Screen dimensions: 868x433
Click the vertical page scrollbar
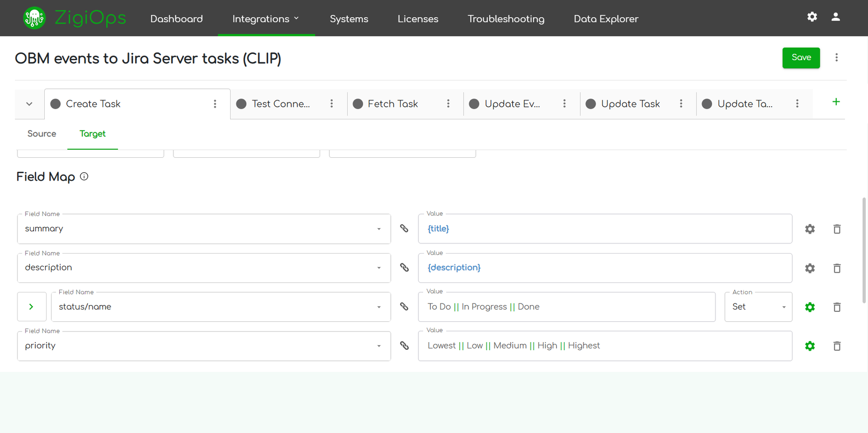[x=864, y=250]
